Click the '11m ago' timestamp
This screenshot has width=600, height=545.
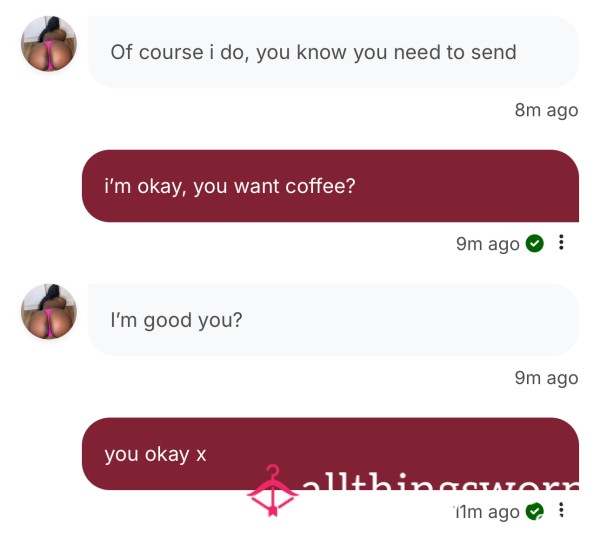point(486,512)
